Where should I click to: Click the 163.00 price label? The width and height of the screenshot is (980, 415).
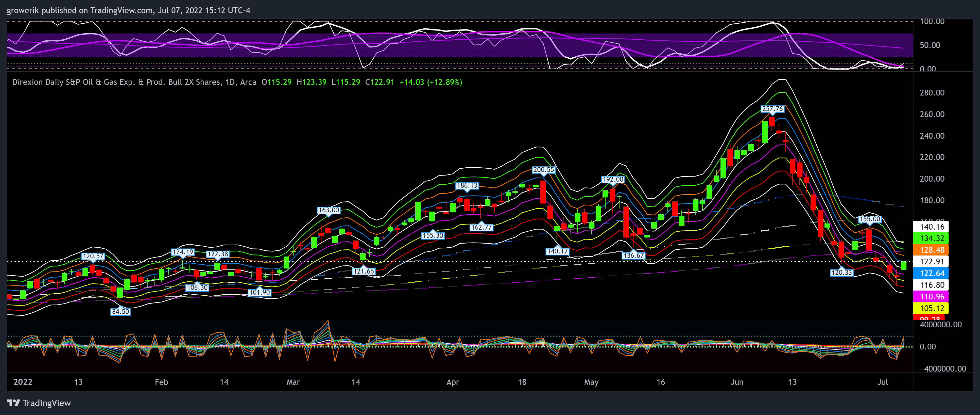coord(329,210)
